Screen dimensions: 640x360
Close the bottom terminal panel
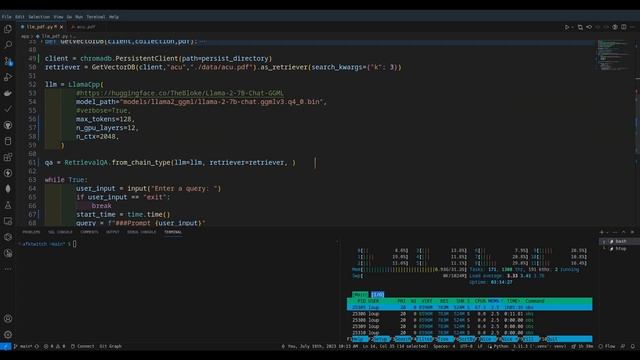[x=632, y=232]
